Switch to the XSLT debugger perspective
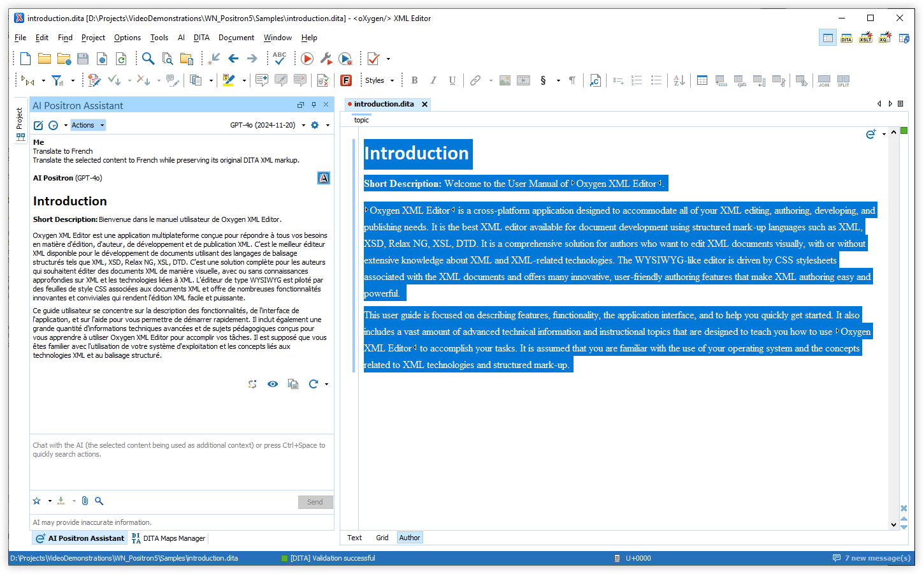The width and height of the screenshot is (924, 574). coord(865,38)
